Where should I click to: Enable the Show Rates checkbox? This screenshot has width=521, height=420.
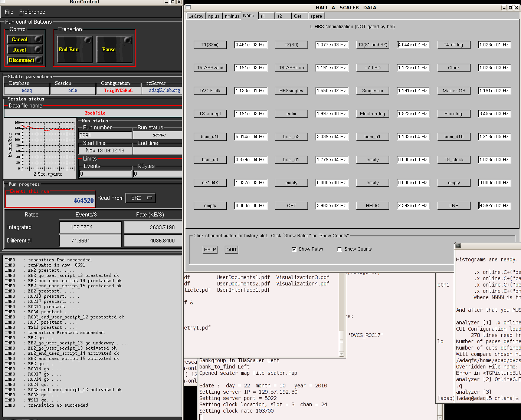coord(294,249)
